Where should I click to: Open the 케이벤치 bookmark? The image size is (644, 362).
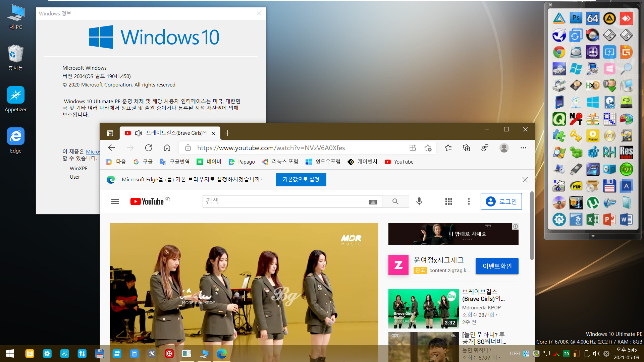[x=362, y=162]
